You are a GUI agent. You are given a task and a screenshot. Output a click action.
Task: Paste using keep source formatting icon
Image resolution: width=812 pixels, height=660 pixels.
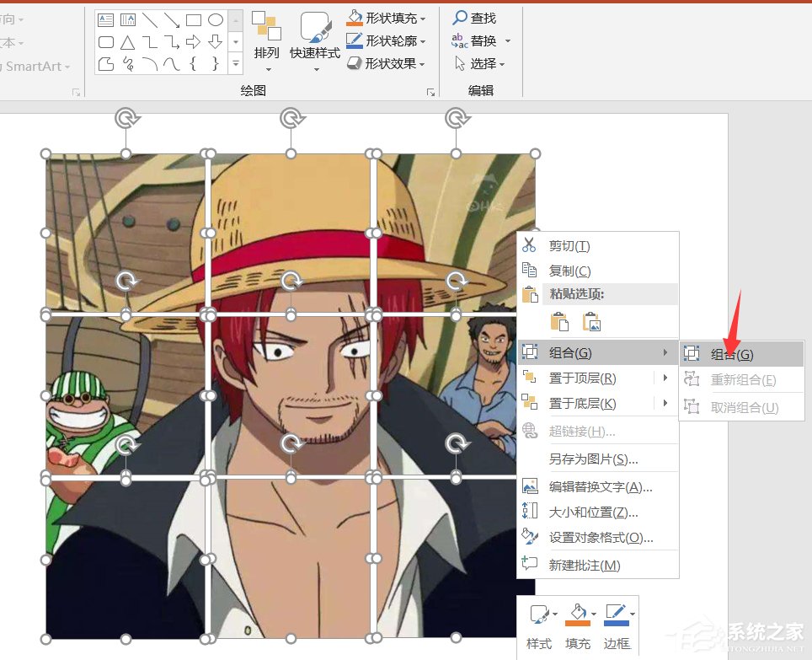point(559,321)
